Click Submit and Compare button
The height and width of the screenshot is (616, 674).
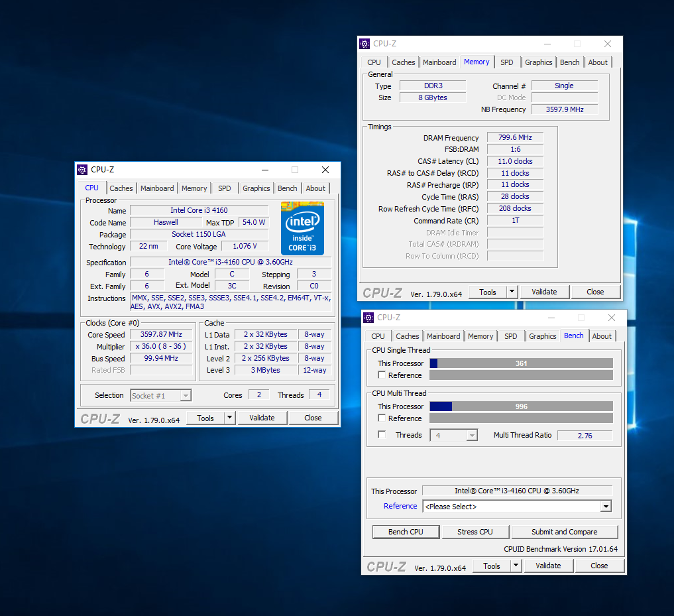pyautogui.click(x=565, y=532)
